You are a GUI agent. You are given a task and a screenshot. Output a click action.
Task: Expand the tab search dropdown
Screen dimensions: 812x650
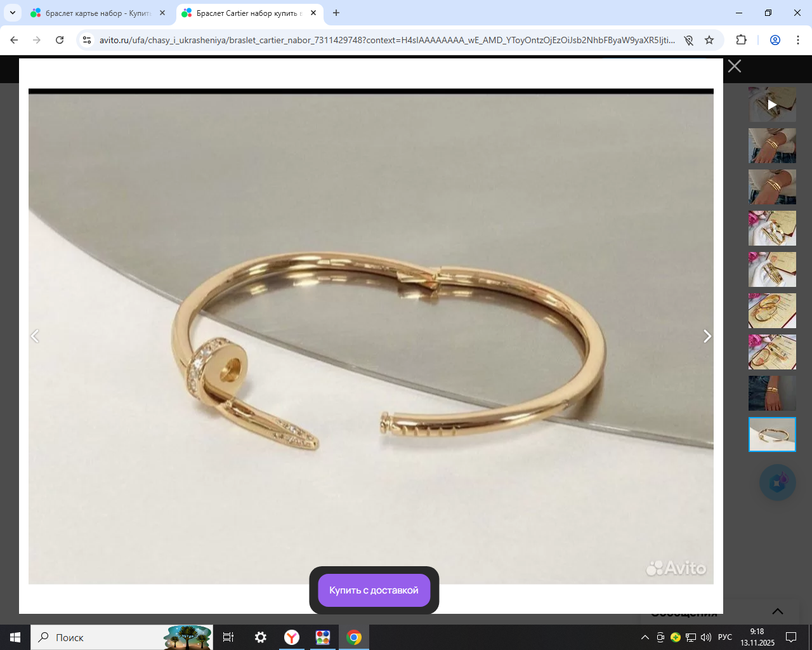12,13
